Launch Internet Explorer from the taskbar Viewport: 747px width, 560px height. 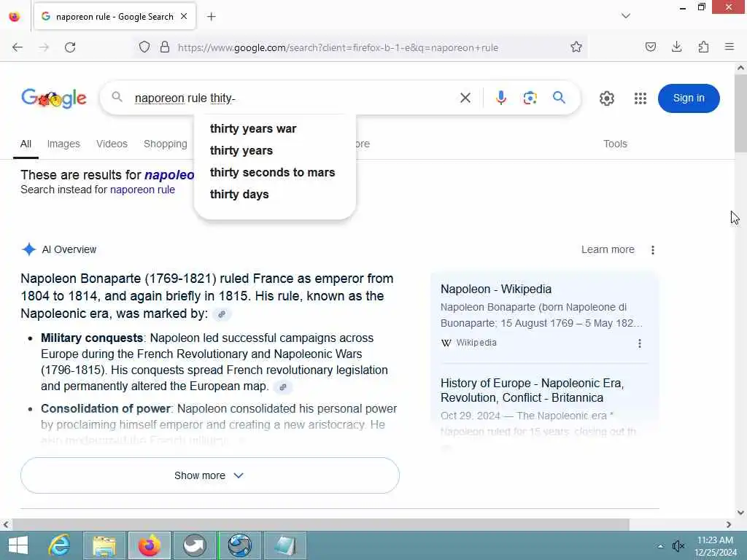[x=59, y=545]
